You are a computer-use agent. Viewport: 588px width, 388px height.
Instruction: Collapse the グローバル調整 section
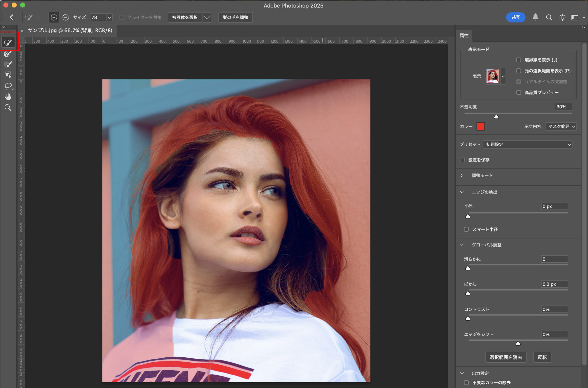click(x=462, y=245)
